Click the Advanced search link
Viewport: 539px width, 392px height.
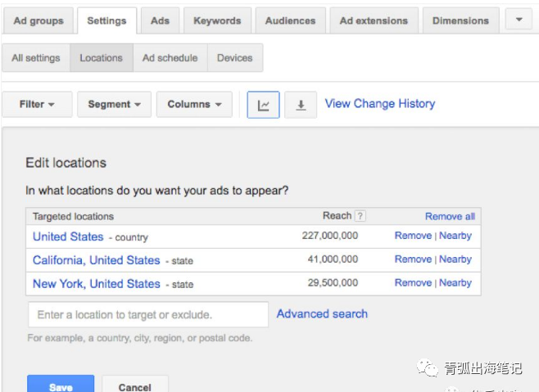[x=322, y=314]
